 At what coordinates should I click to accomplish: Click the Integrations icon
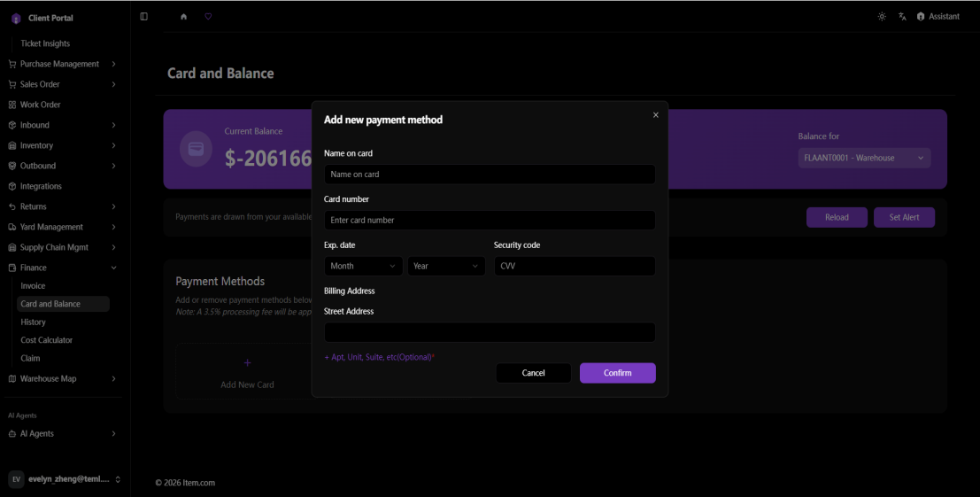coord(12,186)
